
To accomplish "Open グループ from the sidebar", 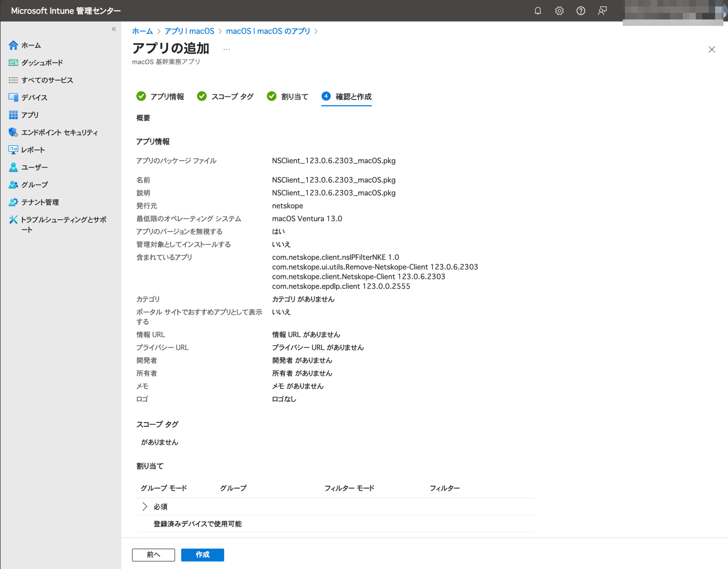I will 35,185.
